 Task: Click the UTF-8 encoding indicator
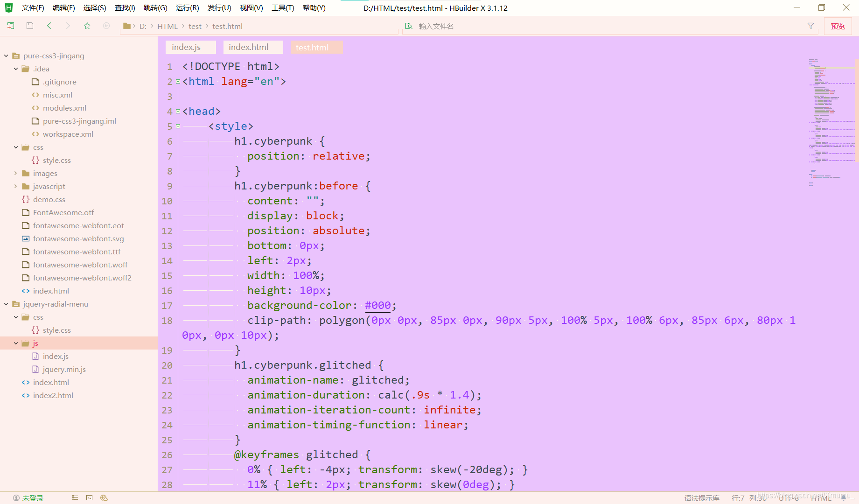(789, 498)
